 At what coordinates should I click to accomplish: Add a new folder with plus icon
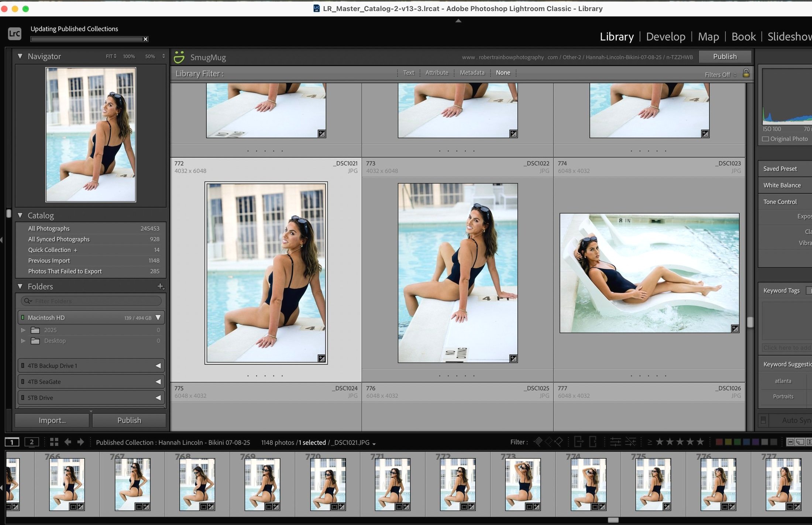point(161,286)
